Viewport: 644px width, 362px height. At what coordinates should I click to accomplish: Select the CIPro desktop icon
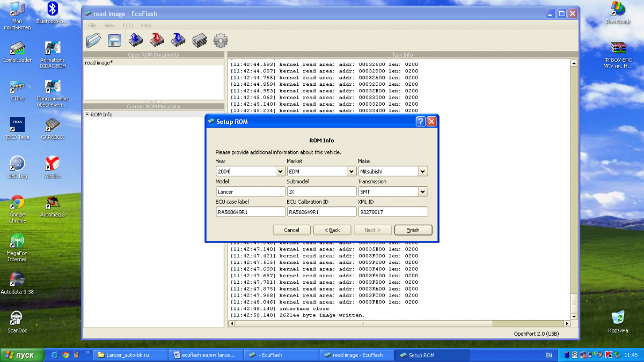pyautogui.click(x=17, y=91)
